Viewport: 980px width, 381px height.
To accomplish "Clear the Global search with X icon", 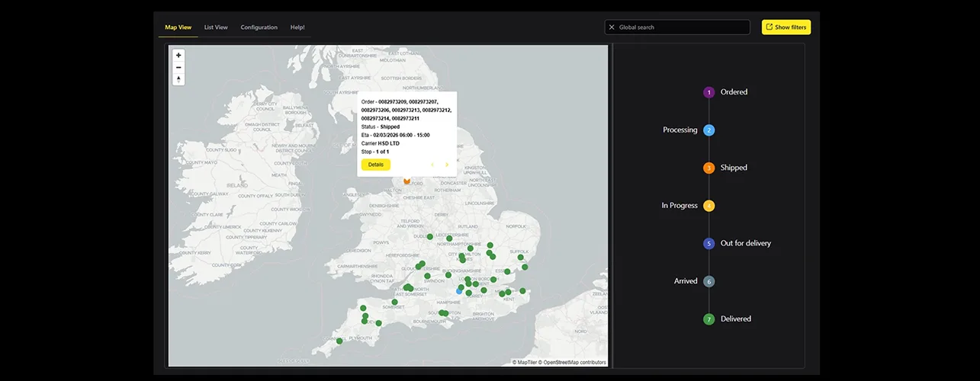I will [x=612, y=27].
